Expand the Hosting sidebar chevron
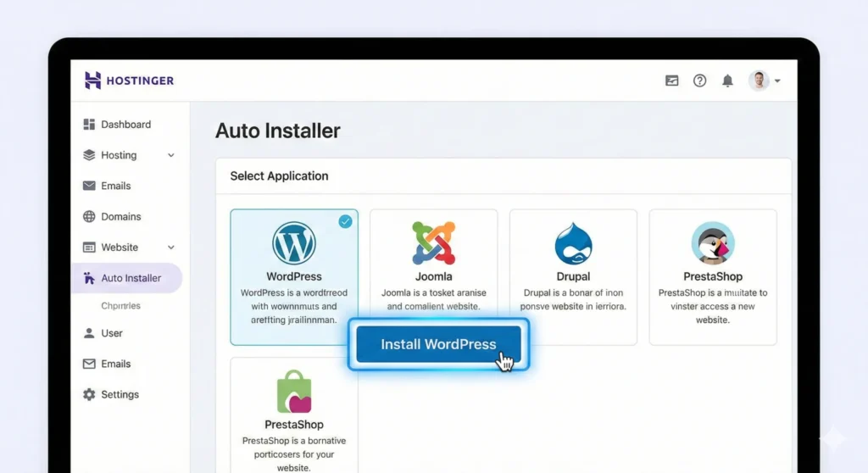 pyautogui.click(x=171, y=155)
